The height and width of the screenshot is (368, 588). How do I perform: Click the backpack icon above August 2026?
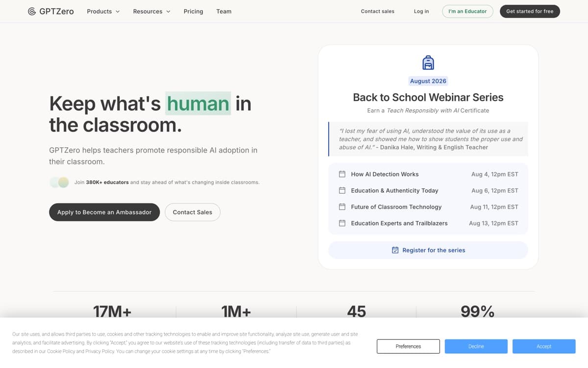[428, 62]
